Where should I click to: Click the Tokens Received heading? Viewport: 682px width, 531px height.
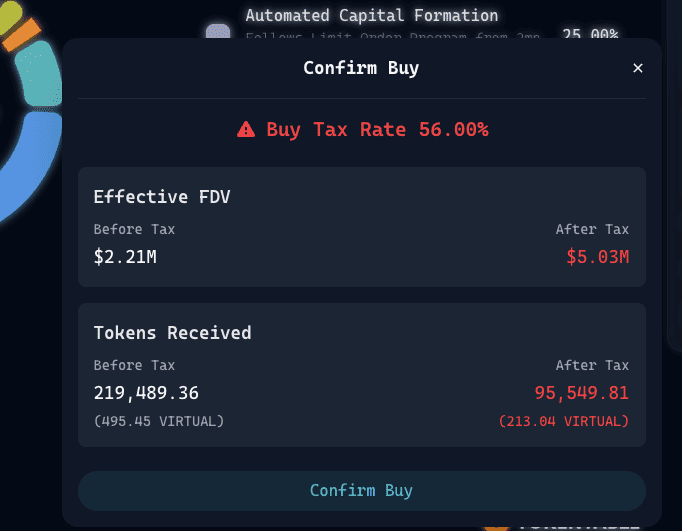pos(172,332)
